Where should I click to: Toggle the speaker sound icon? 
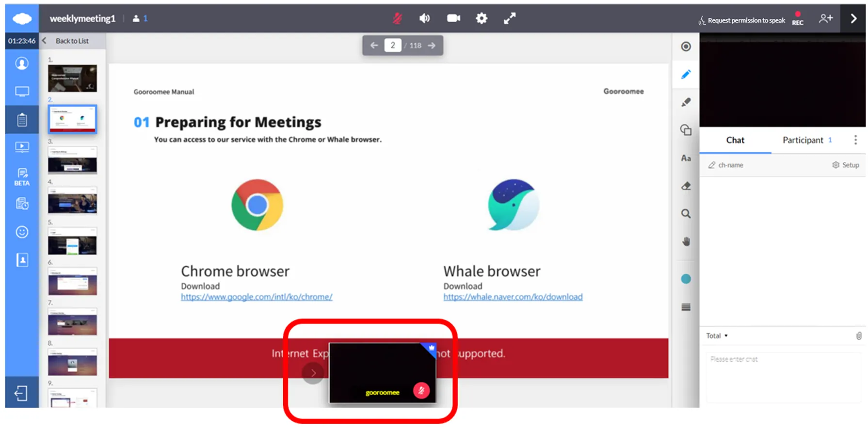pyautogui.click(x=424, y=18)
